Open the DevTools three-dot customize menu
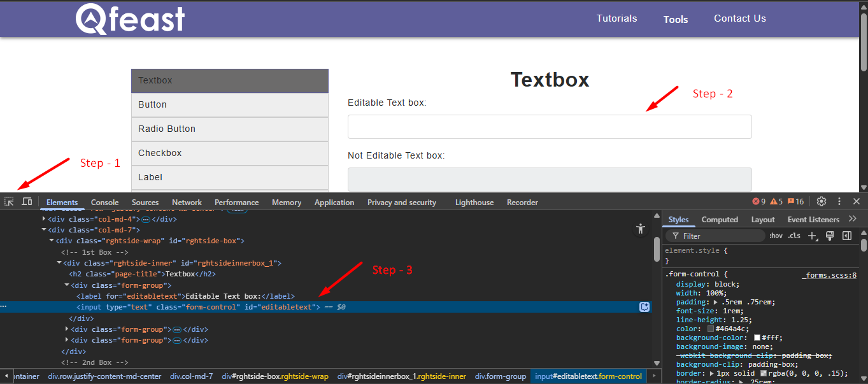 click(x=839, y=201)
